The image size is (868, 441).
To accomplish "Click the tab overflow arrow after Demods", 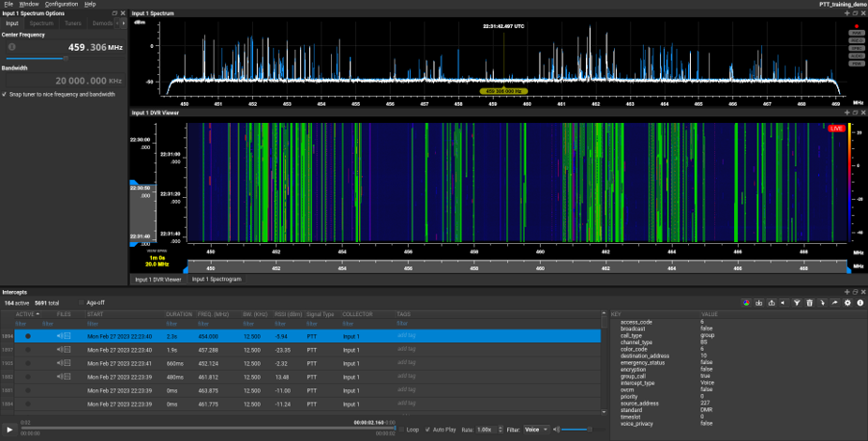I will tap(122, 23).
